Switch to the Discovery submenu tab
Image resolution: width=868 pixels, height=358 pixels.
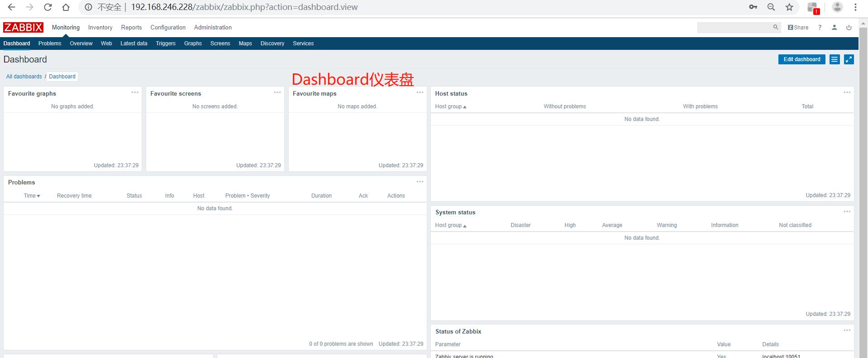pyautogui.click(x=272, y=44)
